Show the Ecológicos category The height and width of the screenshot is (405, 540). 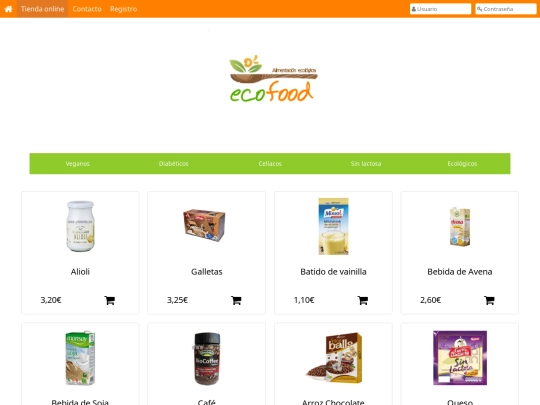pos(462,164)
